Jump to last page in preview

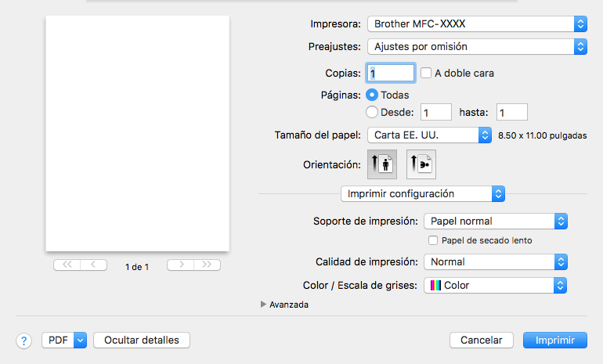click(207, 265)
